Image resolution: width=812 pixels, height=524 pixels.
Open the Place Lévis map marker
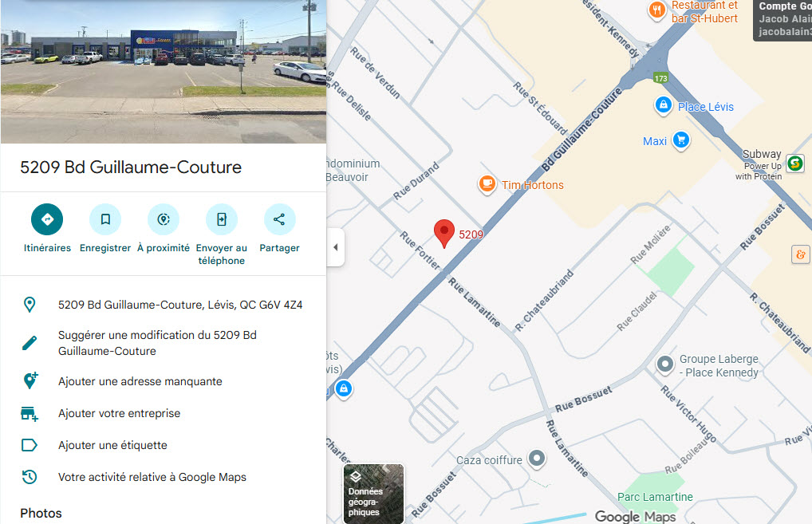click(663, 105)
